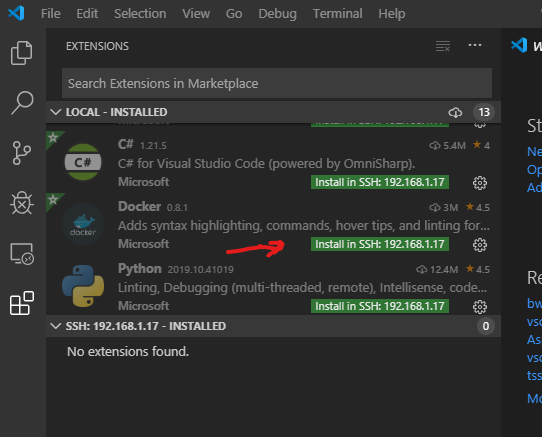542x437 pixels.
Task: Install Python extension in SSH: 192.168.1.17
Action: pyautogui.click(x=380, y=306)
